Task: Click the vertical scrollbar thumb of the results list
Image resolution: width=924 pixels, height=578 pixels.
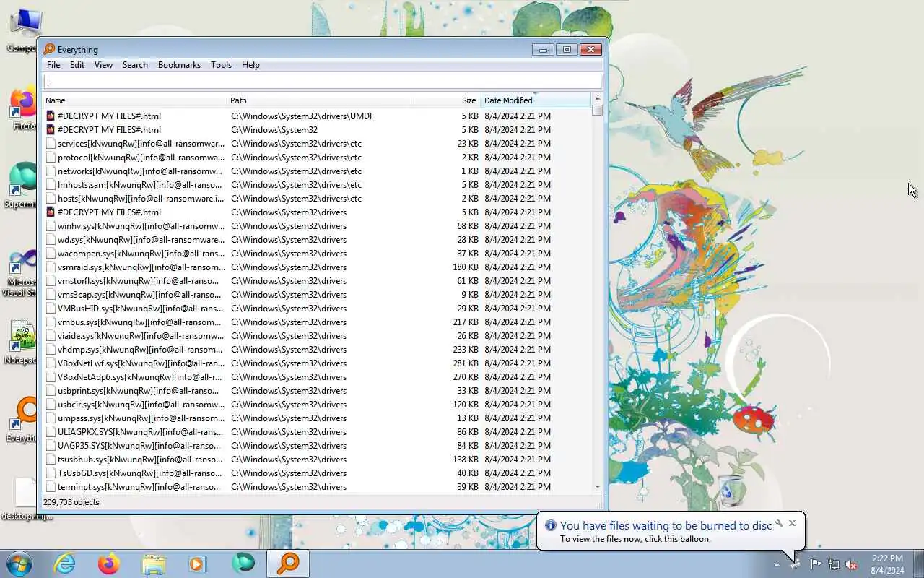Action: (x=597, y=111)
